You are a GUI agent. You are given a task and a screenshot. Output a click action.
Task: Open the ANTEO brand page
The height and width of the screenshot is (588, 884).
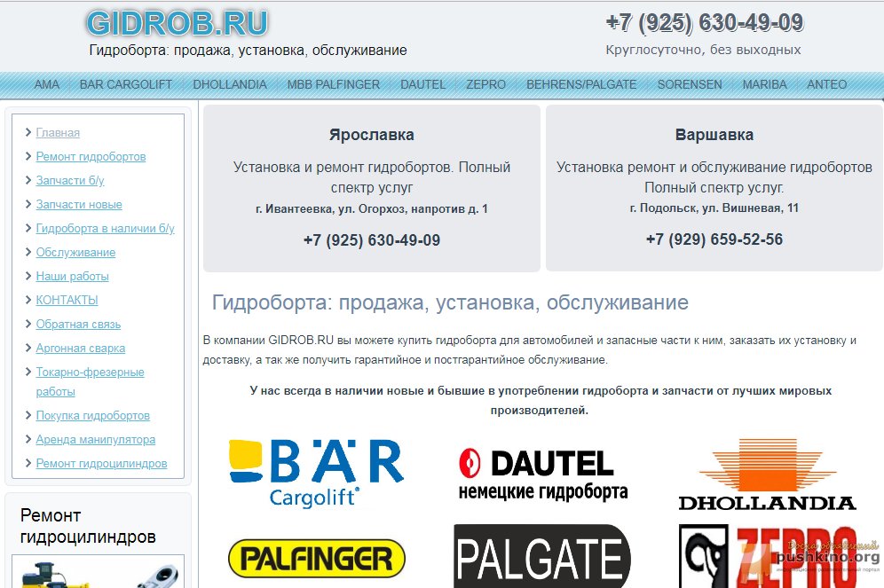(826, 84)
